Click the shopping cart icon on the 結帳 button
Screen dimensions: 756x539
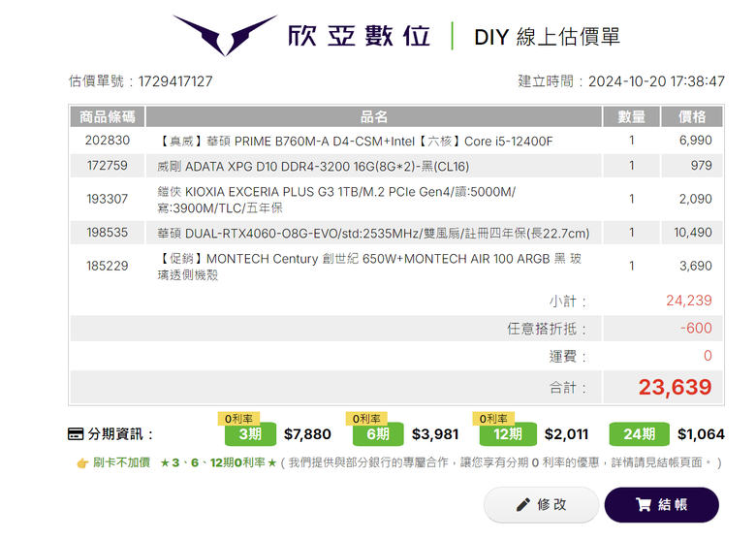click(x=644, y=505)
